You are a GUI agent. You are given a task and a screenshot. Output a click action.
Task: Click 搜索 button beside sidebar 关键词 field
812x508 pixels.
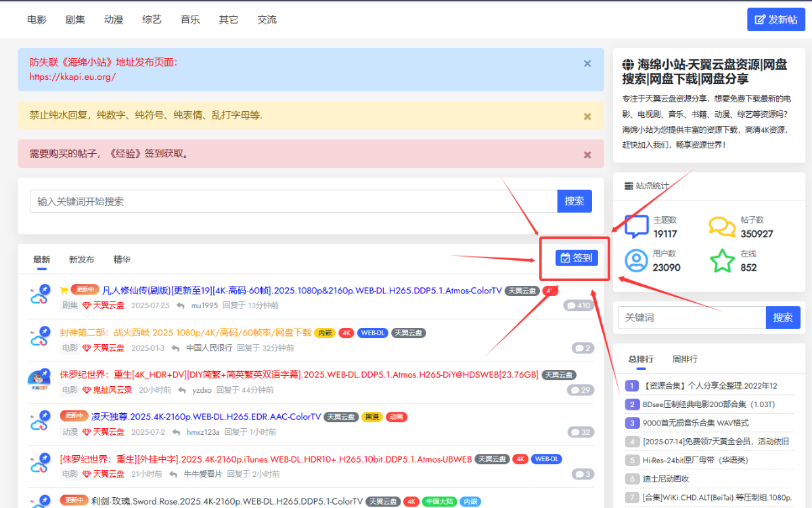coord(782,318)
